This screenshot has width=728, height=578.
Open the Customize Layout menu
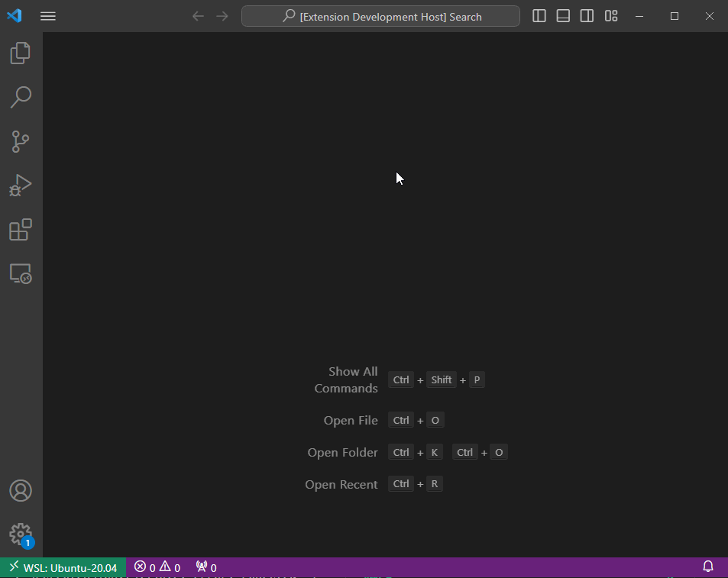click(x=611, y=16)
